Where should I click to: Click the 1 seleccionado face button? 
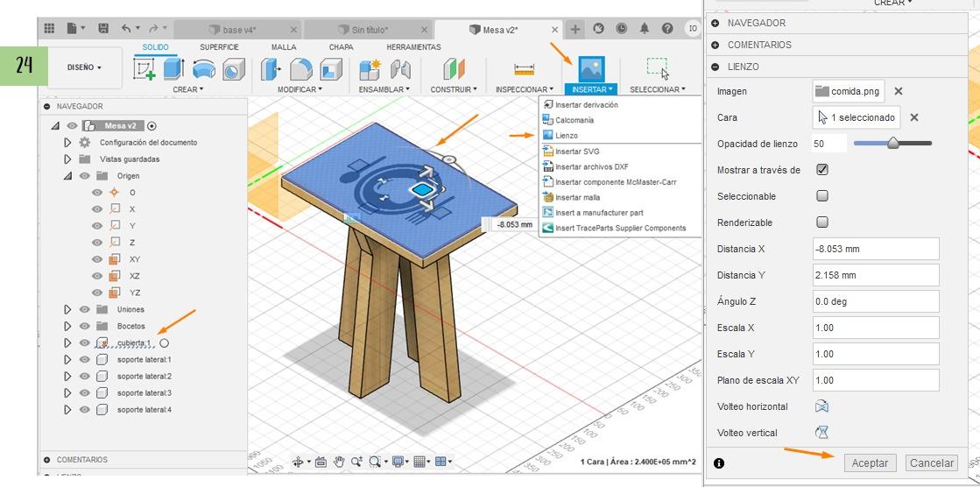pos(857,117)
